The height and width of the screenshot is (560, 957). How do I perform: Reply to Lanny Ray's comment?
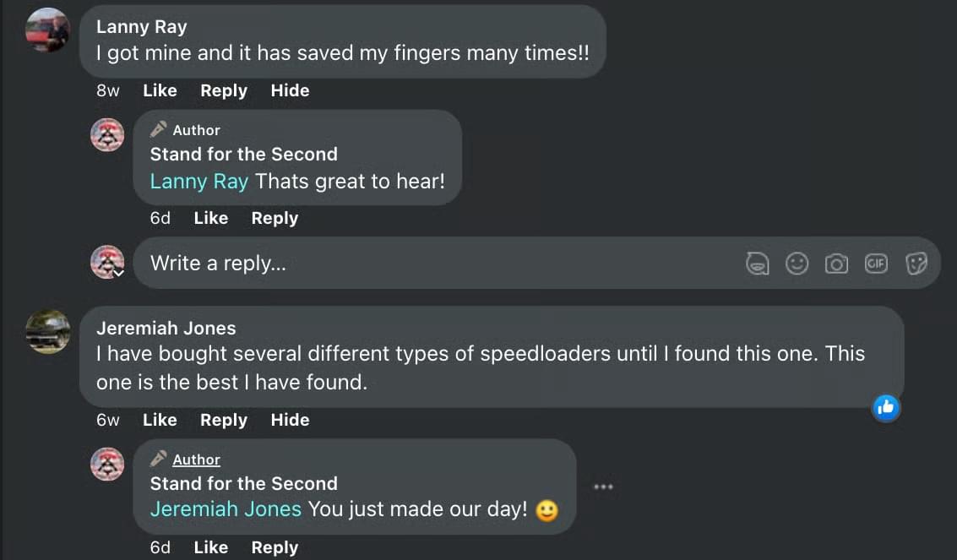(224, 90)
